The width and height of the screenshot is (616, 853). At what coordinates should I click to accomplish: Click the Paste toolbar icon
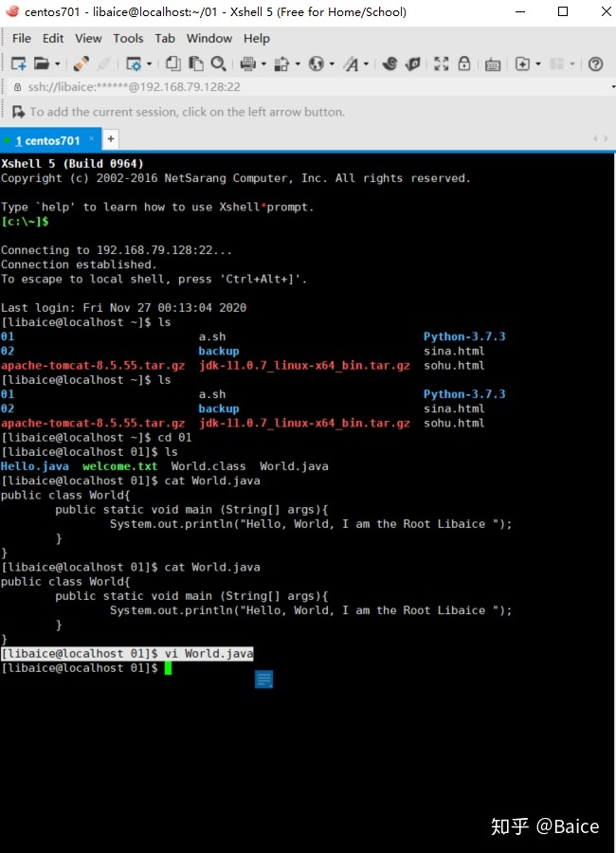tap(195, 64)
